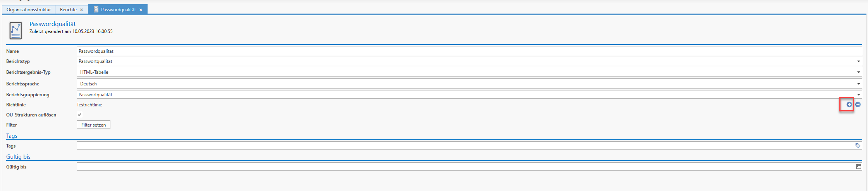
Task: Expand the Berichtstyp dropdown
Action: (858, 61)
